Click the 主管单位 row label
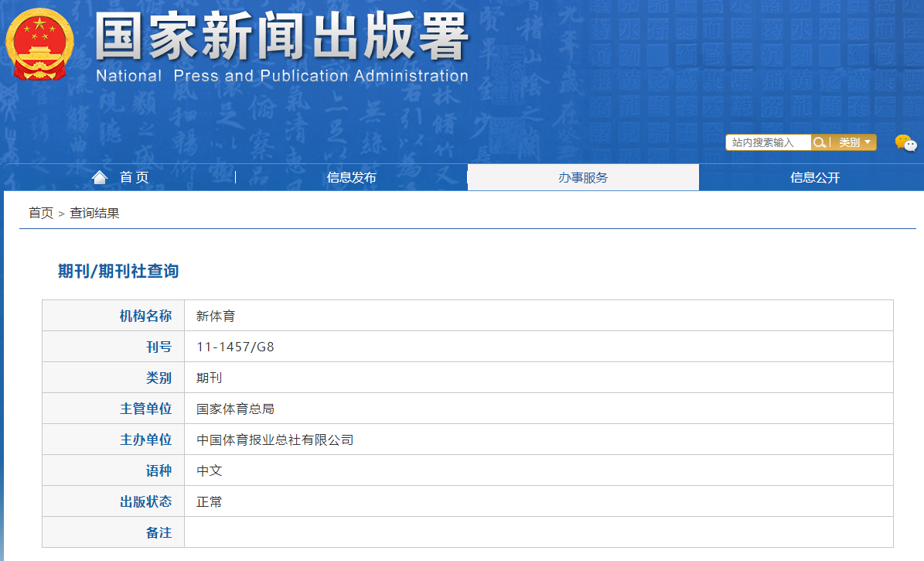Image resolution: width=924 pixels, height=561 pixels. (145, 409)
